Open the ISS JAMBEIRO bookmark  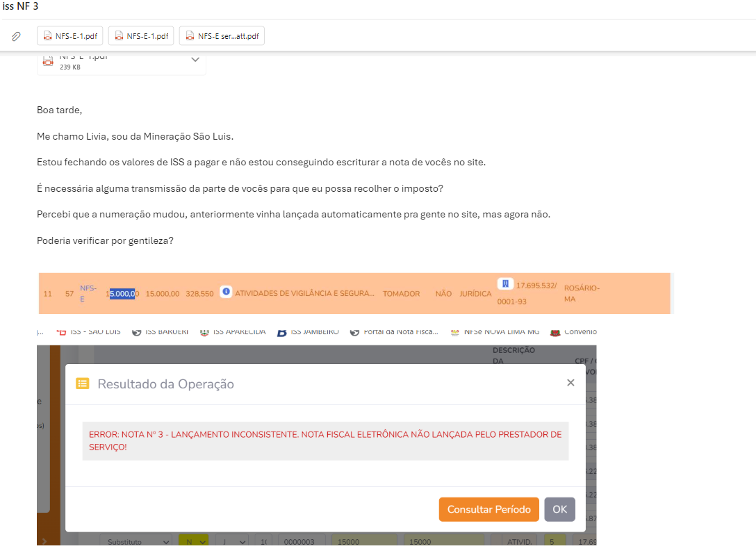pyautogui.click(x=308, y=331)
